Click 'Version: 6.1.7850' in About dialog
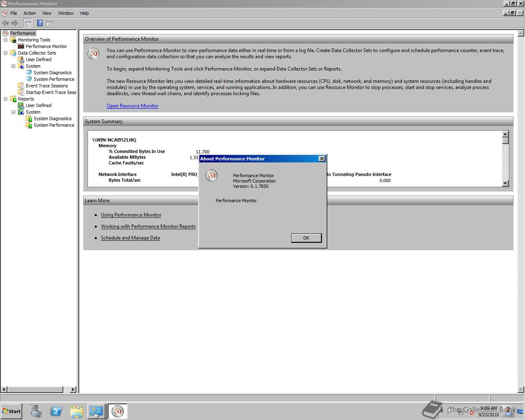The height and width of the screenshot is (420, 525). (x=251, y=186)
